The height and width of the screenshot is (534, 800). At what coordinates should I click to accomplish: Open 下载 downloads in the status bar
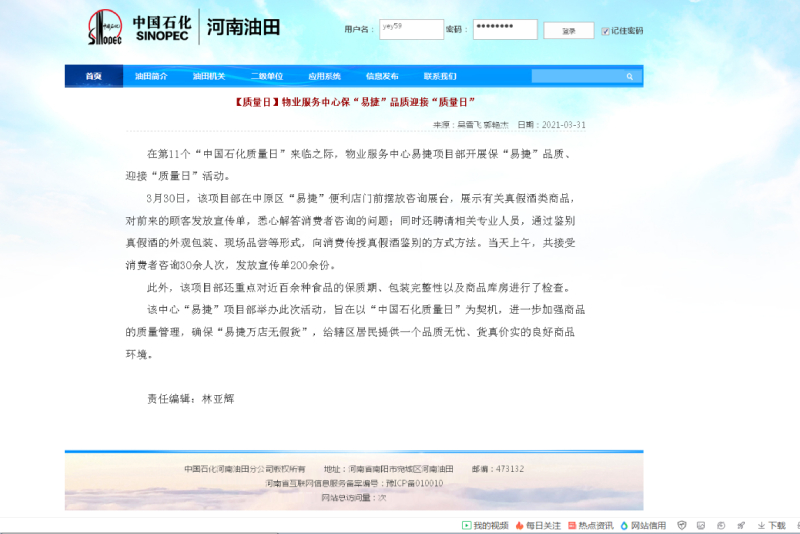(x=771, y=525)
